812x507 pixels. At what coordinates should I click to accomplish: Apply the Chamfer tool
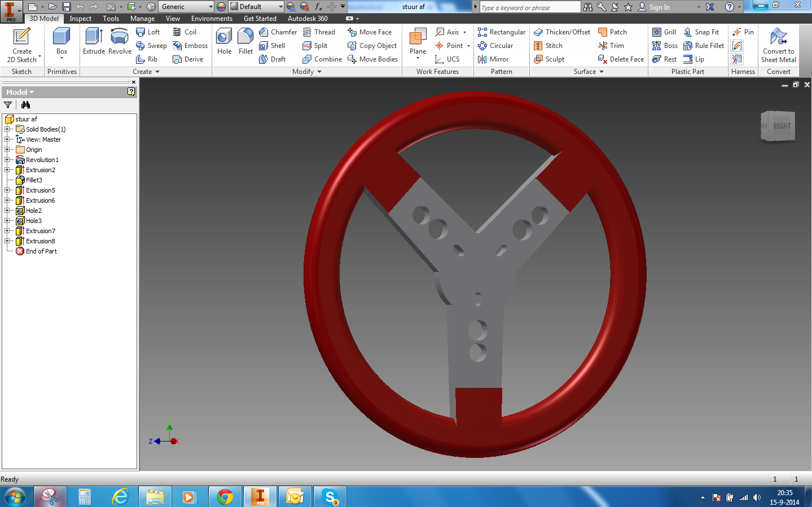point(278,32)
